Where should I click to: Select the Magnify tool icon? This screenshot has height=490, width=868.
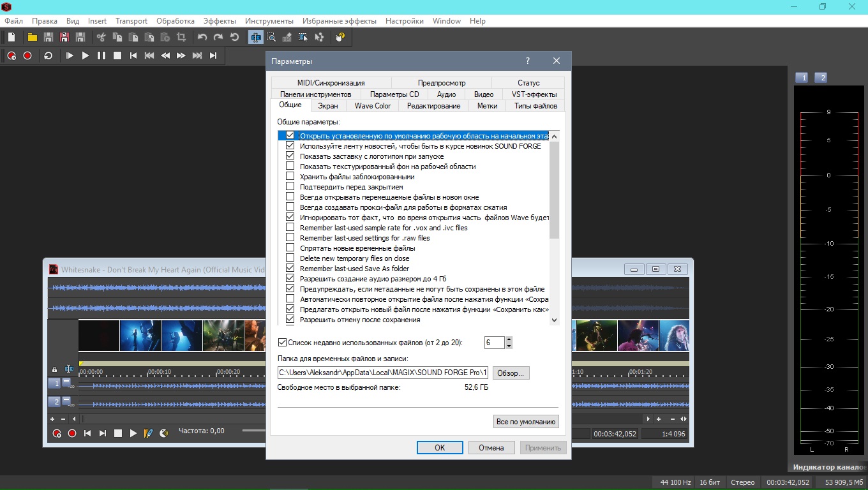(x=271, y=38)
